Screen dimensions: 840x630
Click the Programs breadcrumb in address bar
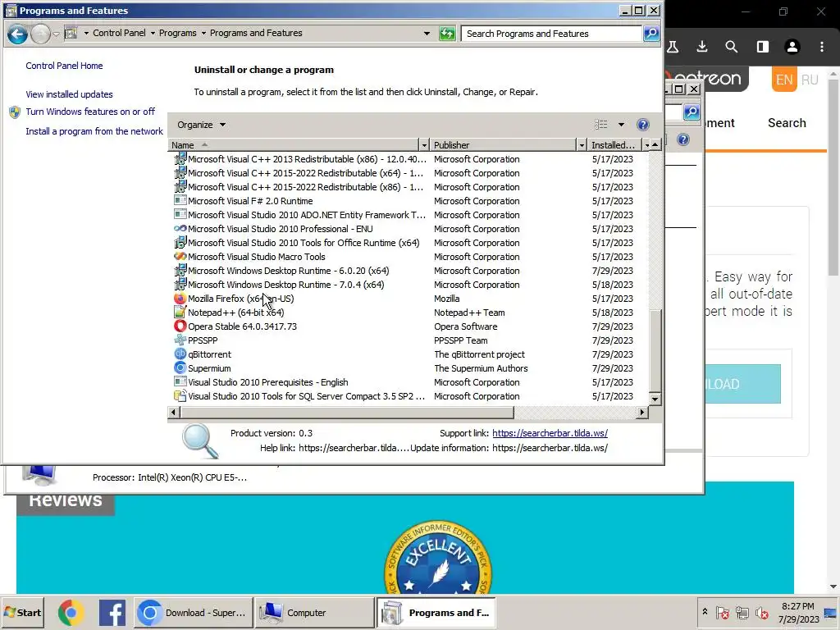pyautogui.click(x=178, y=33)
